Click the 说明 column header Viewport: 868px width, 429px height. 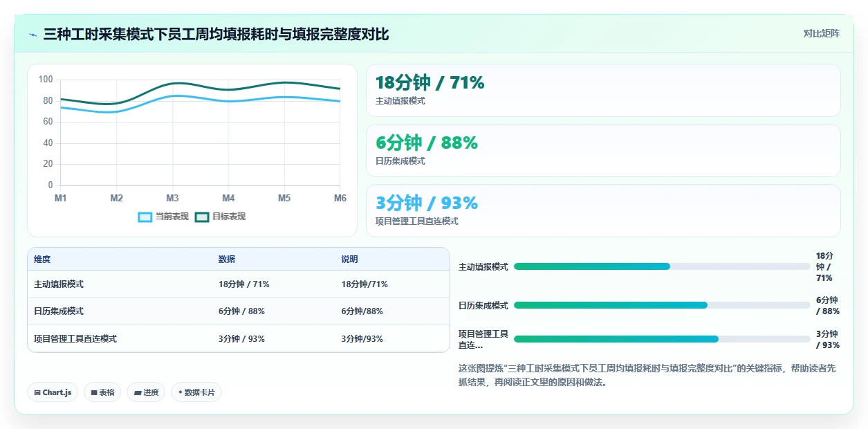(x=349, y=259)
